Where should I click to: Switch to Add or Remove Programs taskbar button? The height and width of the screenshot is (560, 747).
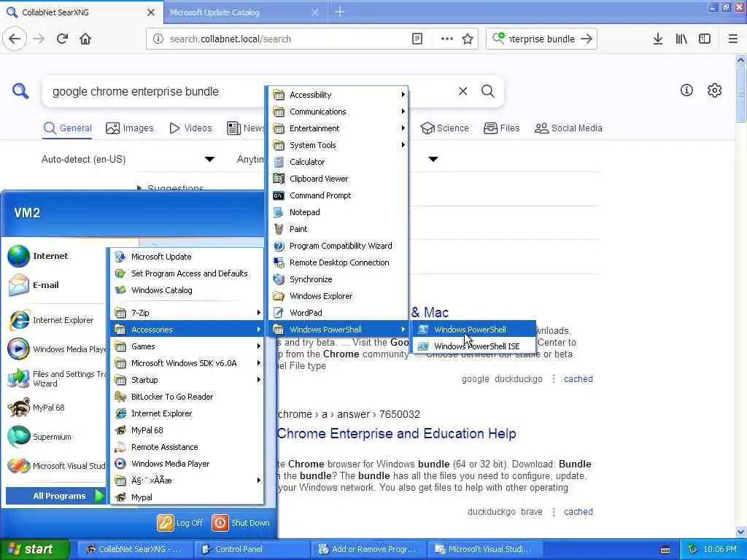tap(368, 549)
